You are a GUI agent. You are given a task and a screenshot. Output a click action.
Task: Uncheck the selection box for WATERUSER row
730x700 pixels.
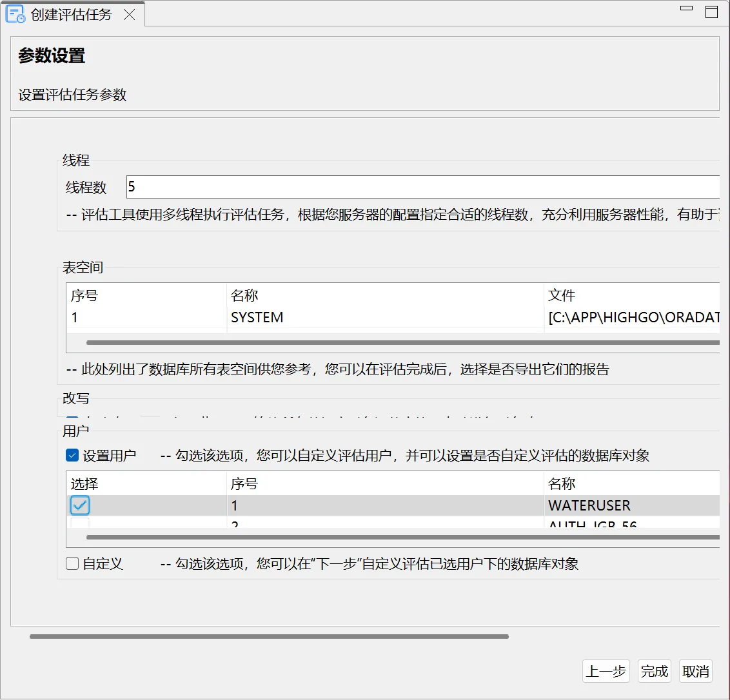80,505
